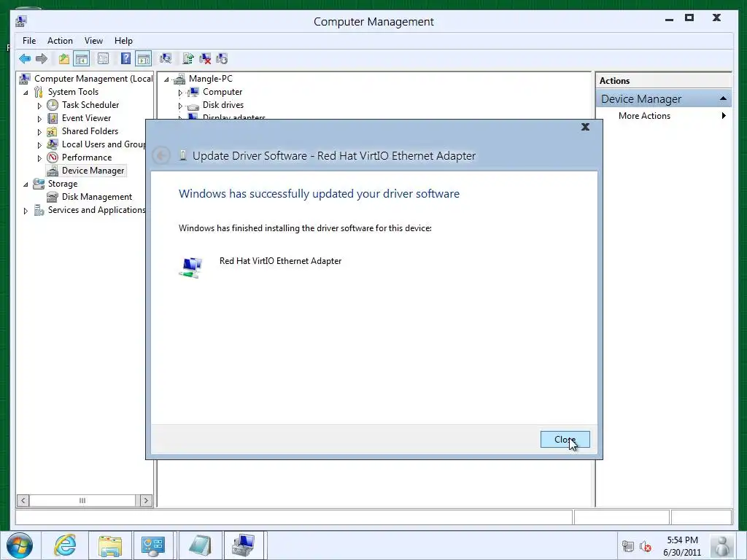This screenshot has height=560, width=747.
Task: Click 'Red Hat VirtIO Ethernet Adapter' device name
Action: click(281, 261)
